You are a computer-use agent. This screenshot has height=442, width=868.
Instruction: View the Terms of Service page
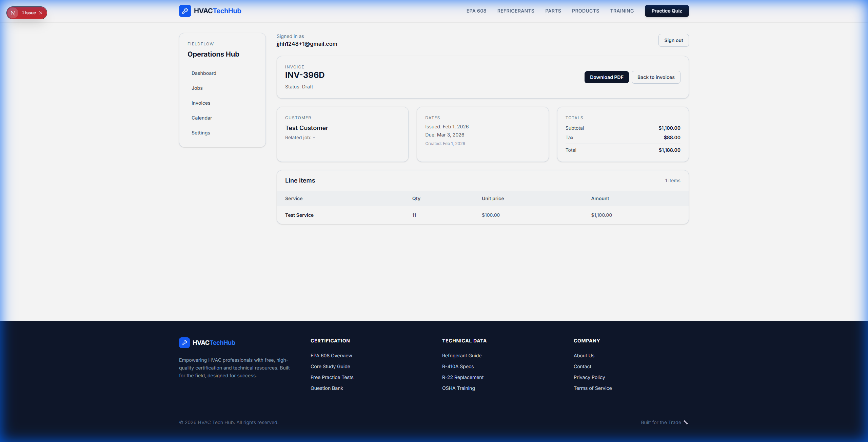(x=592, y=388)
